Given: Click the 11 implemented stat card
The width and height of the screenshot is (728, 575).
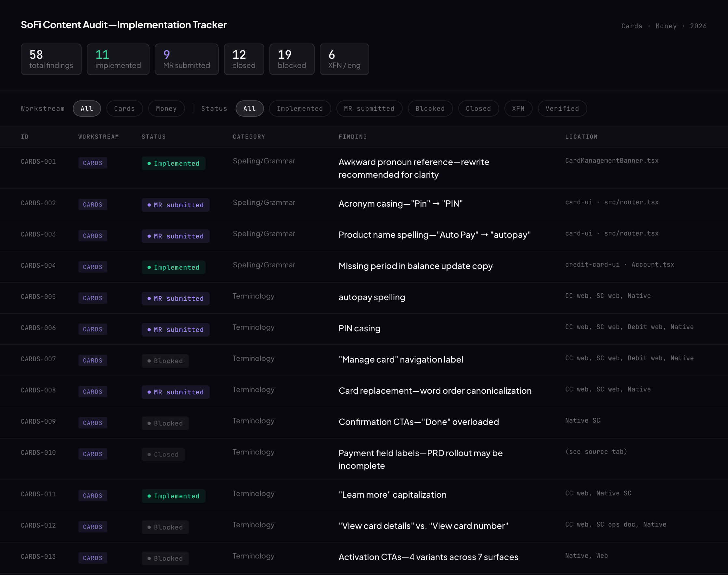Looking at the screenshot, I should [118, 59].
